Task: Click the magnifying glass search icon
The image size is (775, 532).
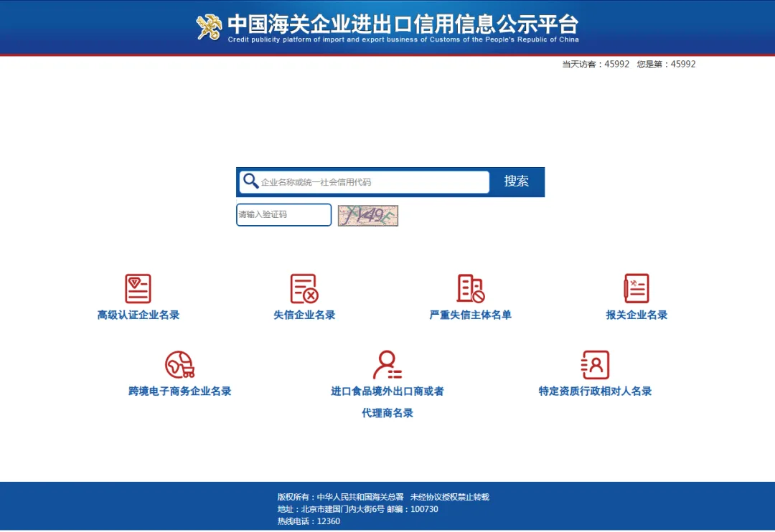Action: (250, 181)
